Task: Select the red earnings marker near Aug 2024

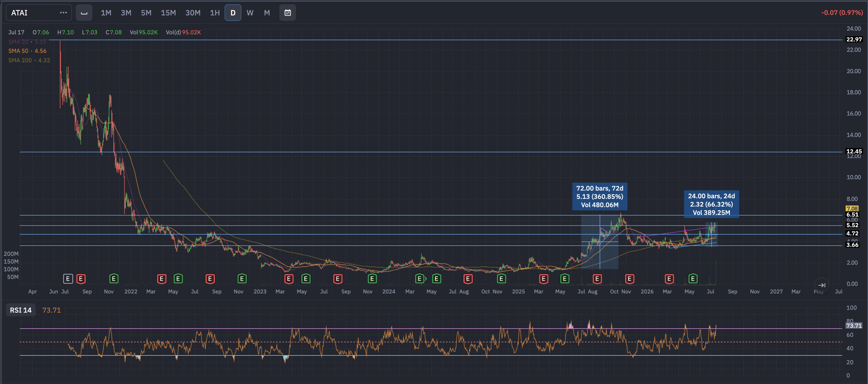Action: (468, 279)
